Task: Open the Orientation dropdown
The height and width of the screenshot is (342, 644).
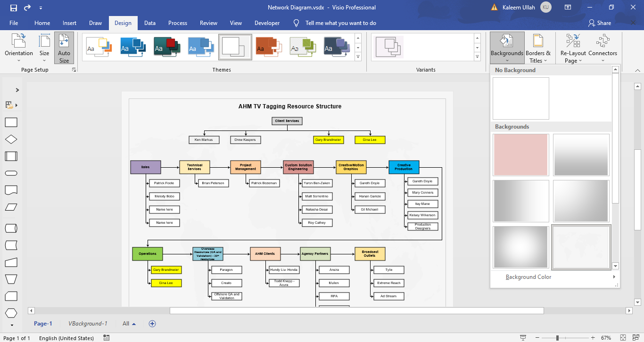Action: point(18,47)
